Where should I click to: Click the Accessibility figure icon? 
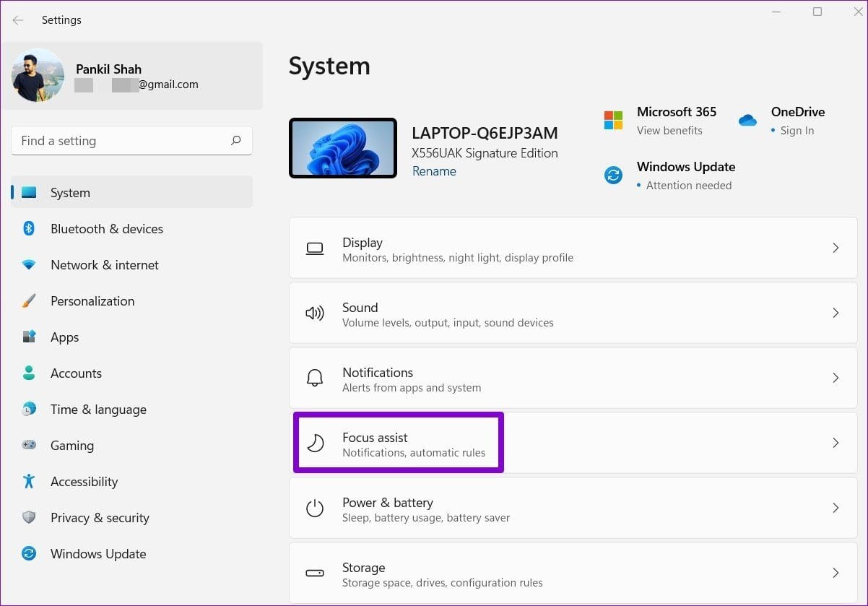pyautogui.click(x=29, y=482)
